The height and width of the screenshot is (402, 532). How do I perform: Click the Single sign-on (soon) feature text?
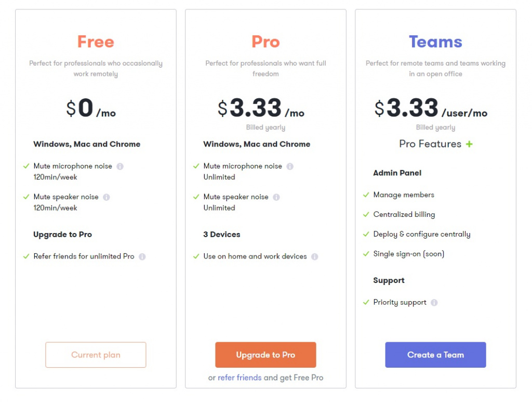pyautogui.click(x=409, y=254)
